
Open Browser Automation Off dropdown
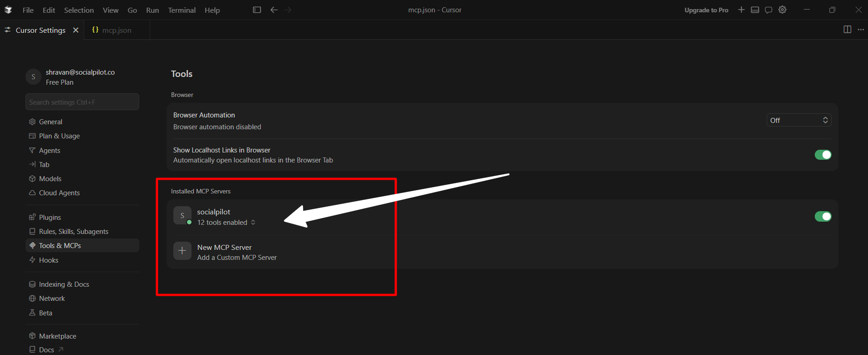[799, 120]
